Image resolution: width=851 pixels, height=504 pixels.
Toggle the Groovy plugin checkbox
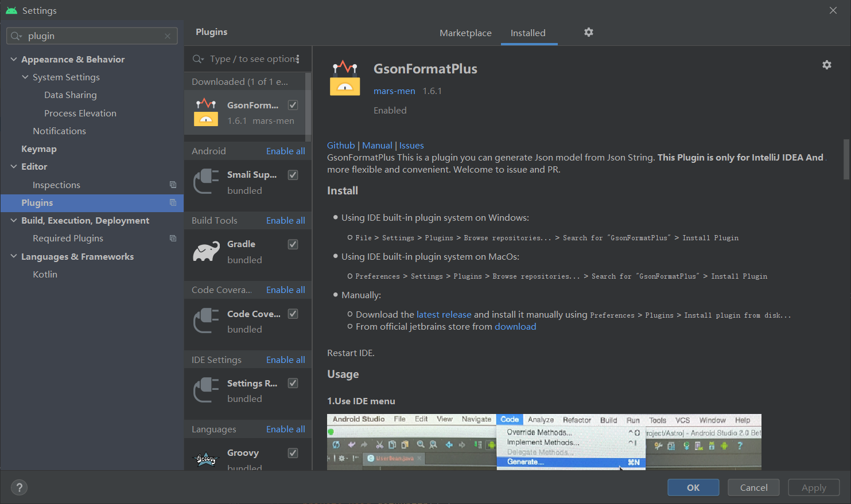tap(293, 453)
